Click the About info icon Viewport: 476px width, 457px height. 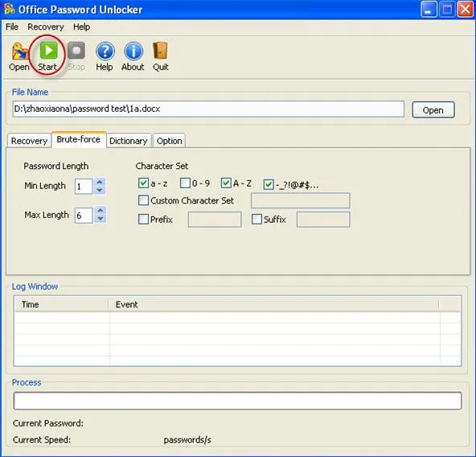133,51
